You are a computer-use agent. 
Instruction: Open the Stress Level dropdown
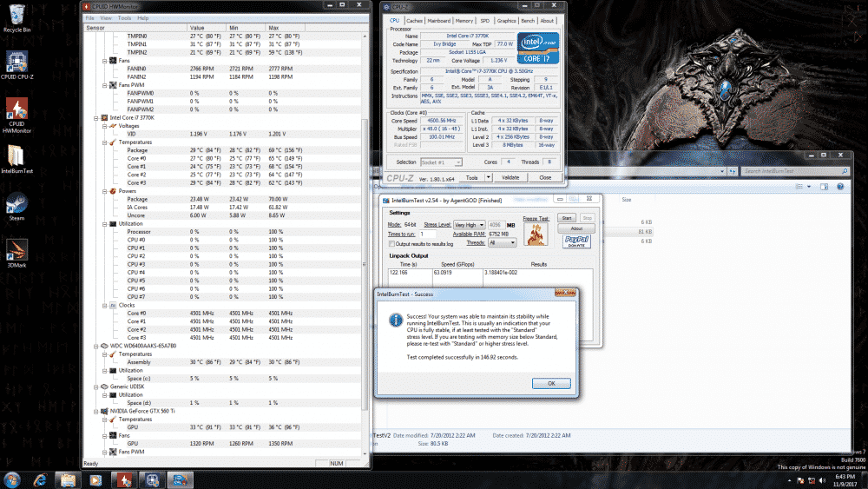tap(470, 225)
